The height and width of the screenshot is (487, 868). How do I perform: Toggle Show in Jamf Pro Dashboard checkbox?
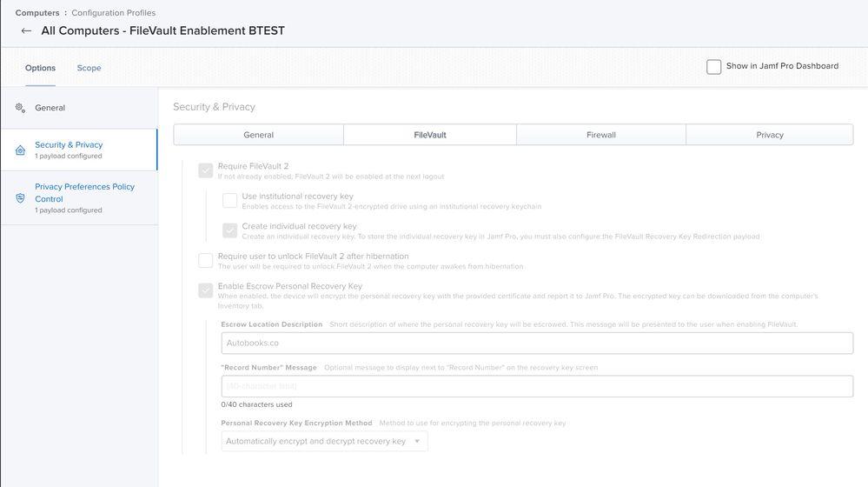pos(713,66)
